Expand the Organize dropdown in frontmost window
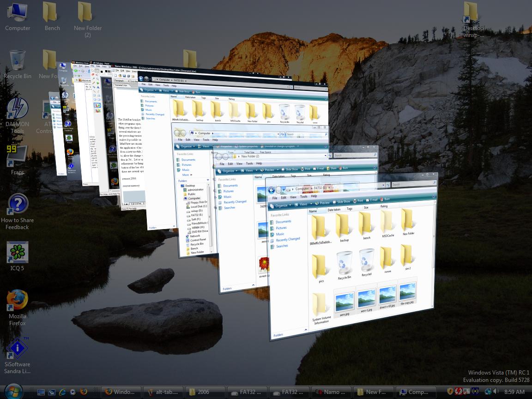Screen dimensions: 532x399 pyautogui.click(x=281, y=205)
